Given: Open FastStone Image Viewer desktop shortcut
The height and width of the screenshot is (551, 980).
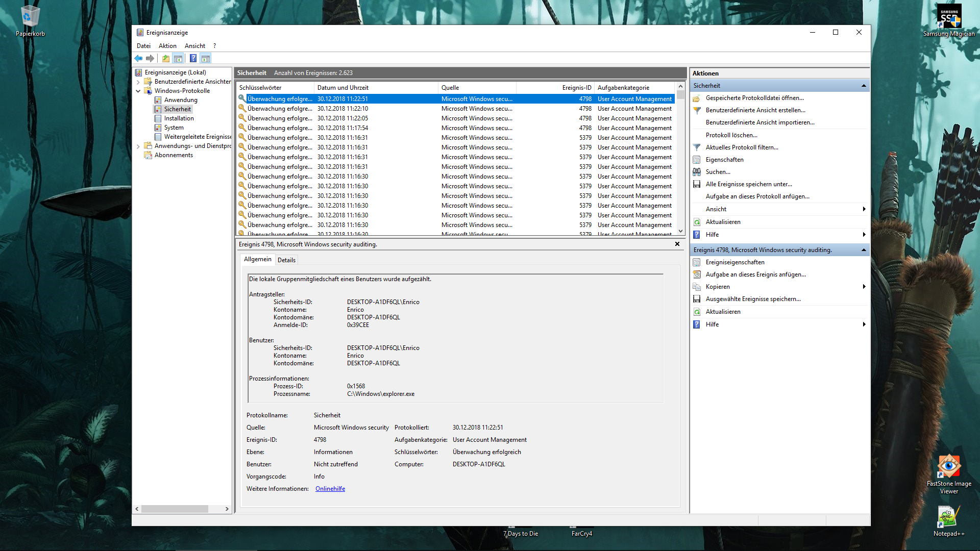Looking at the screenshot, I should 949,474.
